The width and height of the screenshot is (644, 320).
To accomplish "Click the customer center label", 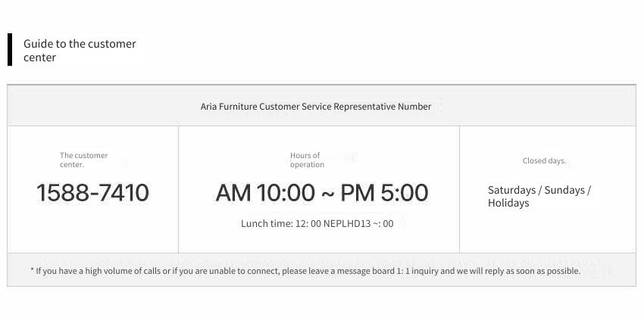I will coord(84,160).
